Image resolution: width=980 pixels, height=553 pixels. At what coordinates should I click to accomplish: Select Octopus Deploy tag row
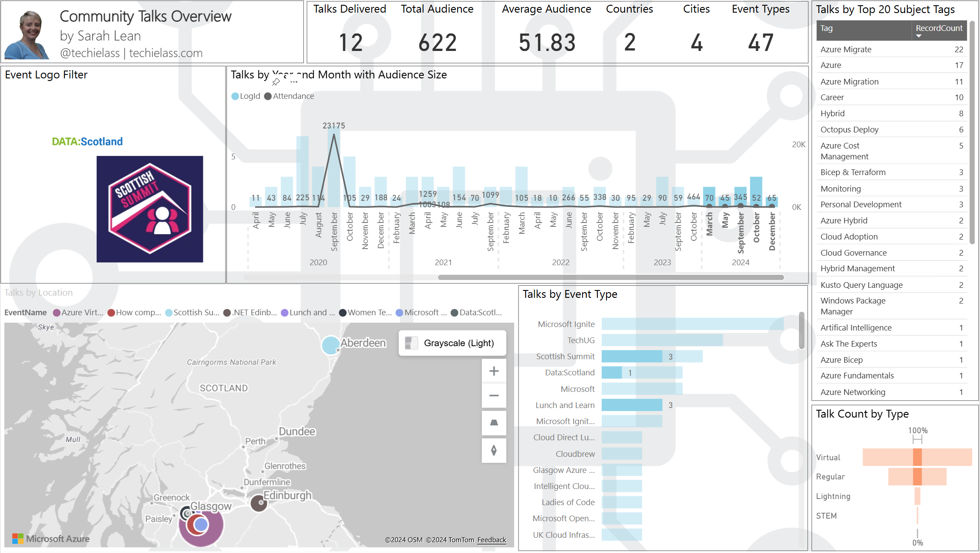[849, 130]
